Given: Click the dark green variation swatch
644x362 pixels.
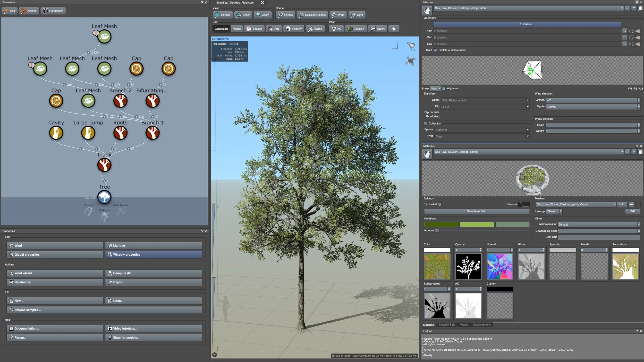Looking at the screenshot, I should coord(441,225).
